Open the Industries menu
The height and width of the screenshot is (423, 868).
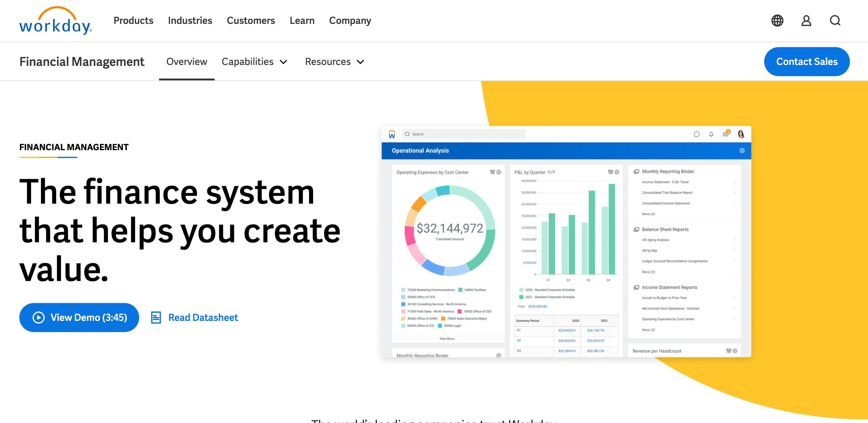(190, 21)
